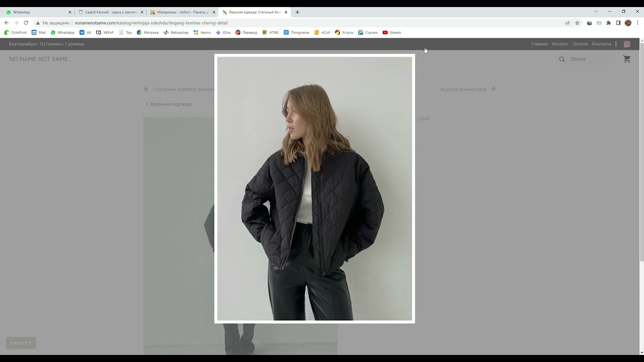
Task: Open the Mail bookmark
Action: click(x=39, y=32)
